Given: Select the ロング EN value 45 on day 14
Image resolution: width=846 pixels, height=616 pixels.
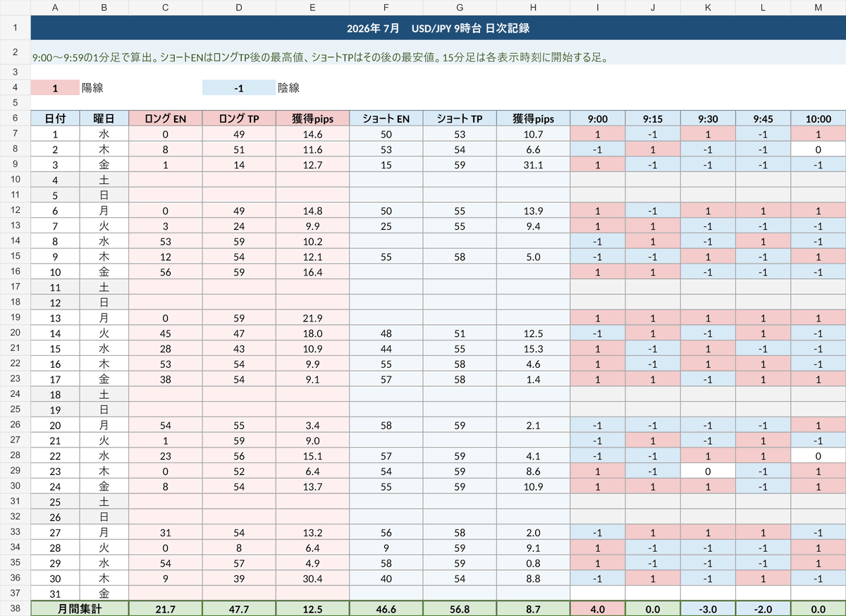Looking at the screenshot, I should [166, 333].
